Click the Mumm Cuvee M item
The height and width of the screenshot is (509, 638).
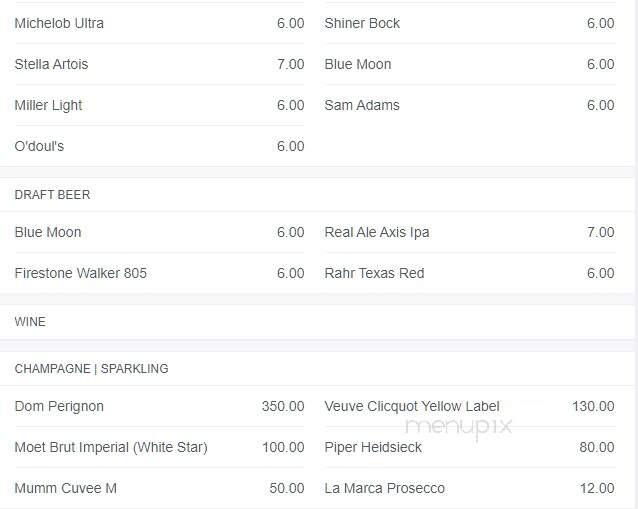point(159,488)
